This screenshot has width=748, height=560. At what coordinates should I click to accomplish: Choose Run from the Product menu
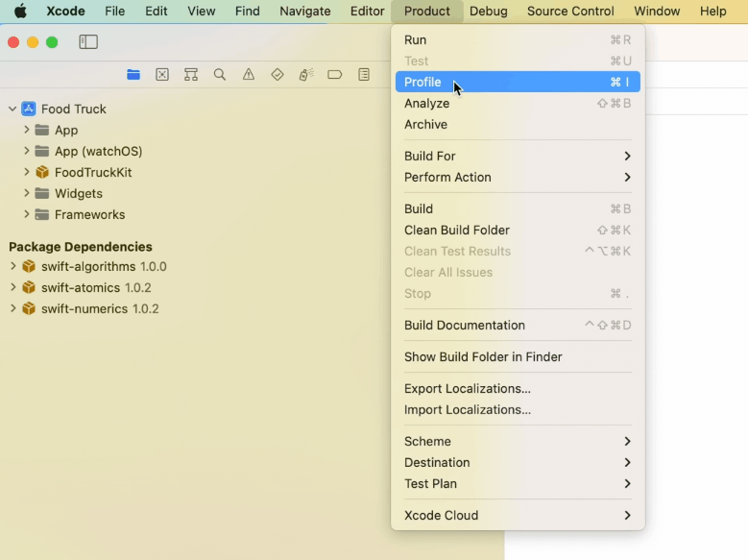518,40
